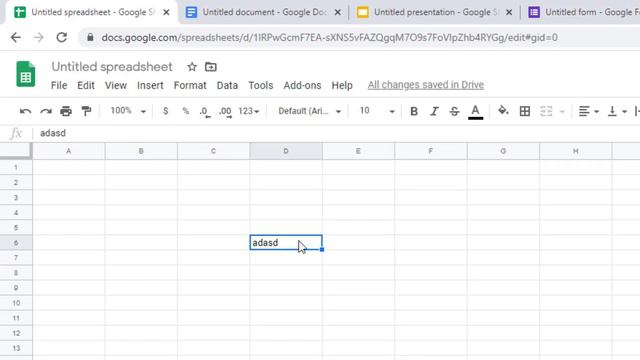This screenshot has width=640, height=360.
Task: Open the Default (Arial) font dropdown
Action: [309, 111]
